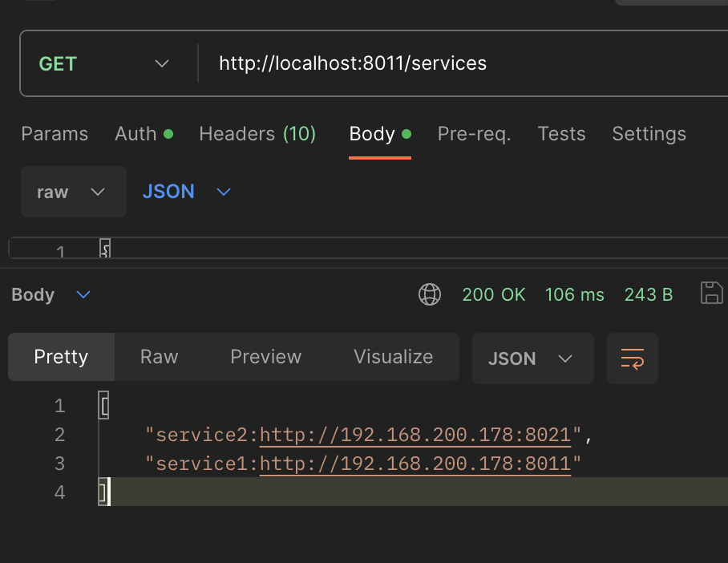The image size is (728, 563).
Task: Select the Visualize response view
Action: [x=393, y=357]
